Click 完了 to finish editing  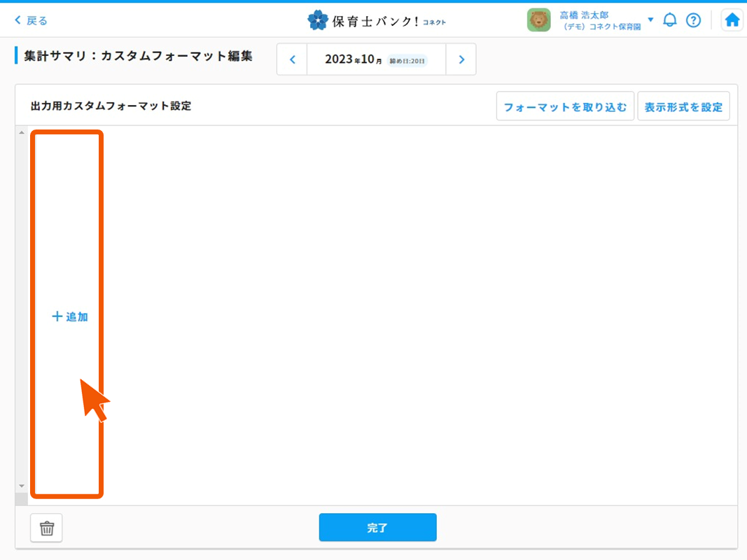pyautogui.click(x=377, y=528)
